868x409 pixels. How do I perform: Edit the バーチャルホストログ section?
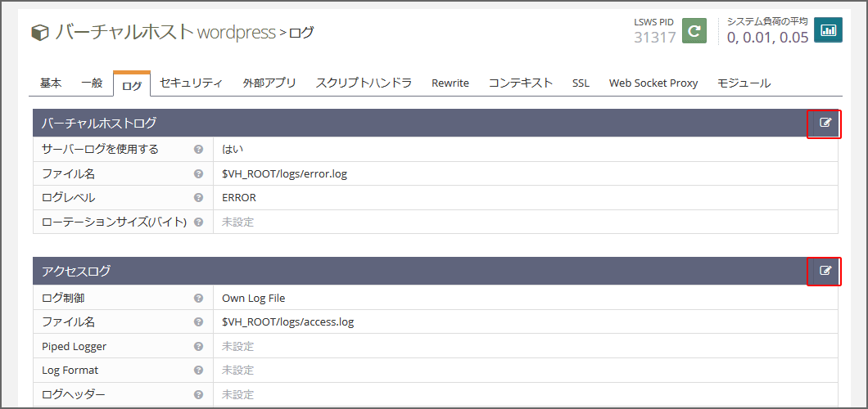coord(825,123)
